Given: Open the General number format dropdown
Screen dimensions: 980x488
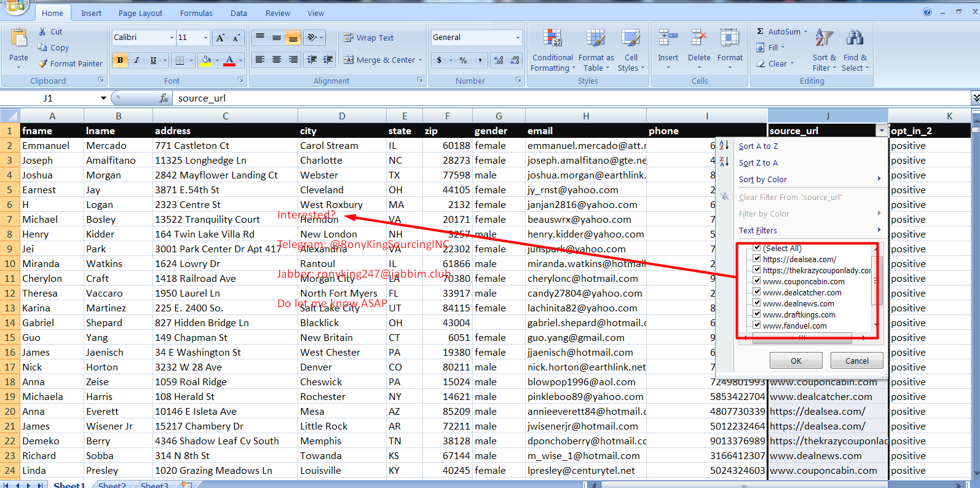Looking at the screenshot, I should 518,38.
